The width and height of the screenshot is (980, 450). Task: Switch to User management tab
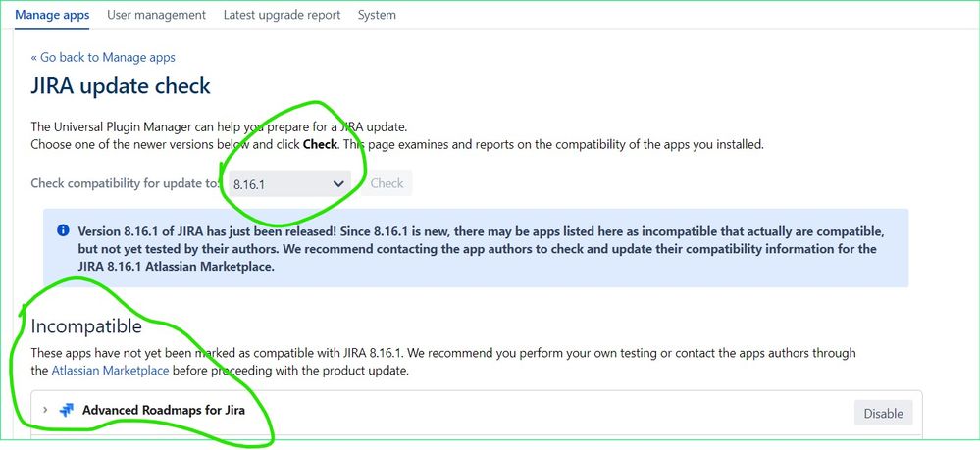point(156,15)
